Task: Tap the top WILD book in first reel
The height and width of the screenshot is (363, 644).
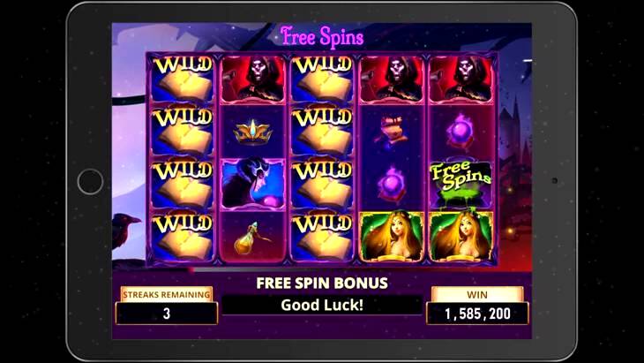Action: pos(183,79)
